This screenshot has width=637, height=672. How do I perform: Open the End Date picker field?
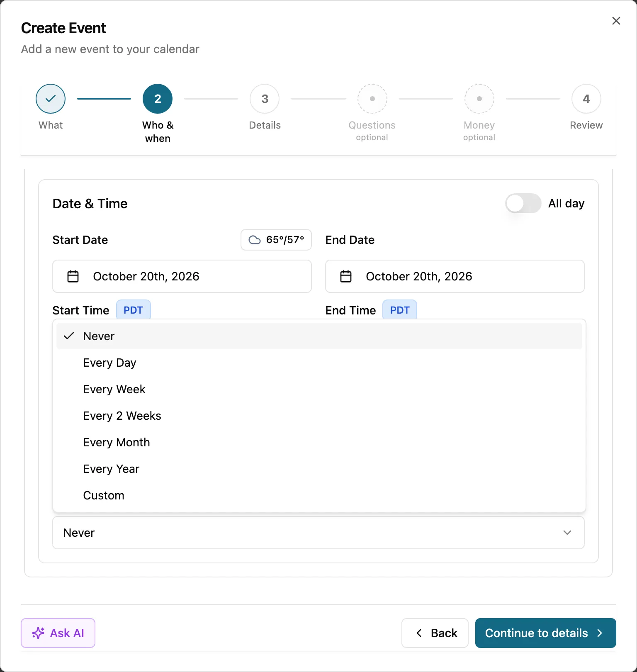point(455,276)
